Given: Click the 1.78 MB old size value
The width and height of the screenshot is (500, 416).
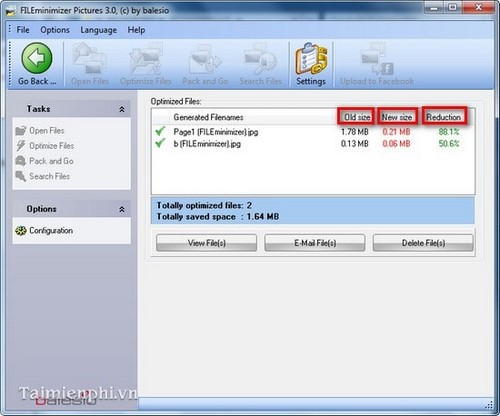Looking at the screenshot, I should point(355,132).
